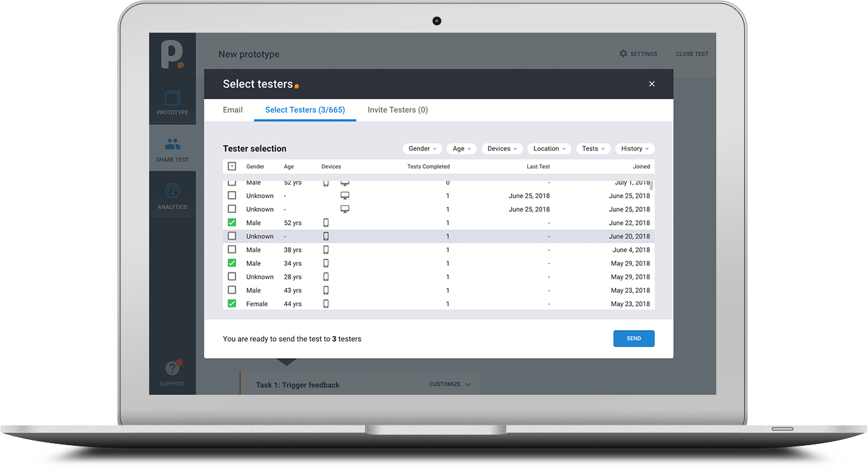Click phone device icon for Female 44 yrs
Viewport: 868px width, 468px height.
[x=326, y=304]
